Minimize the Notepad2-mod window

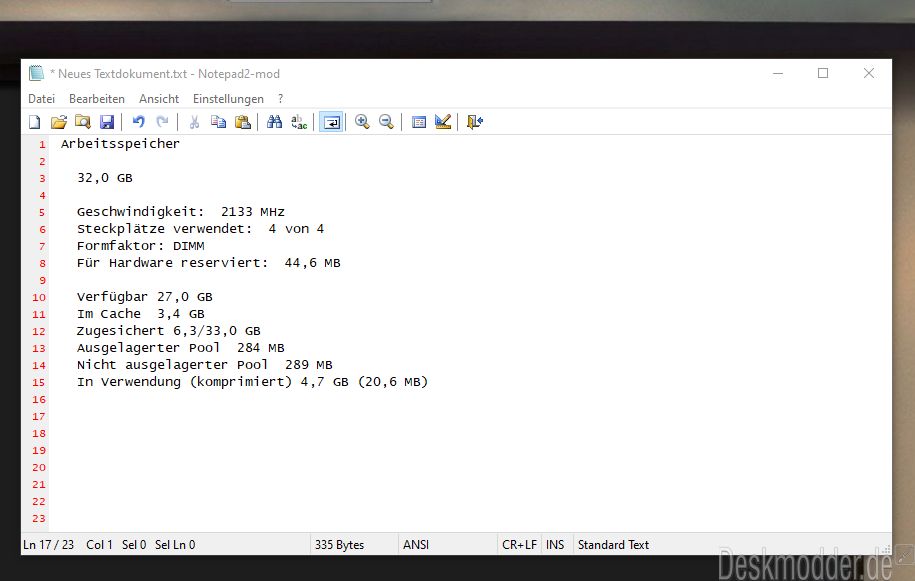[x=778, y=73]
